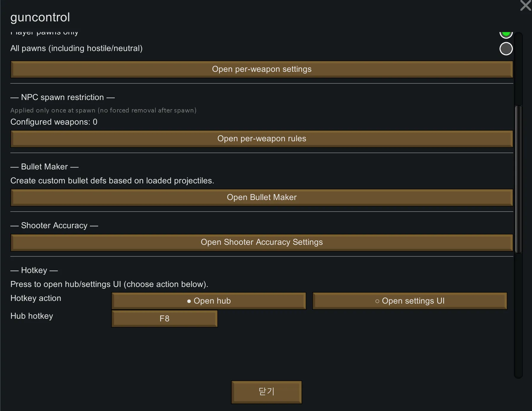Click the All pawns option label text
Screen dimensions: 532x411
pos(76,48)
